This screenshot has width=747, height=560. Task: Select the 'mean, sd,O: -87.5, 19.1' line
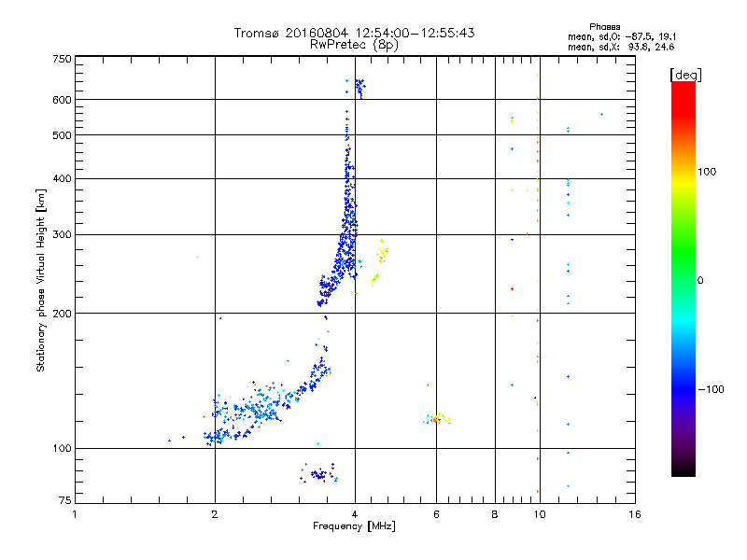(622, 36)
